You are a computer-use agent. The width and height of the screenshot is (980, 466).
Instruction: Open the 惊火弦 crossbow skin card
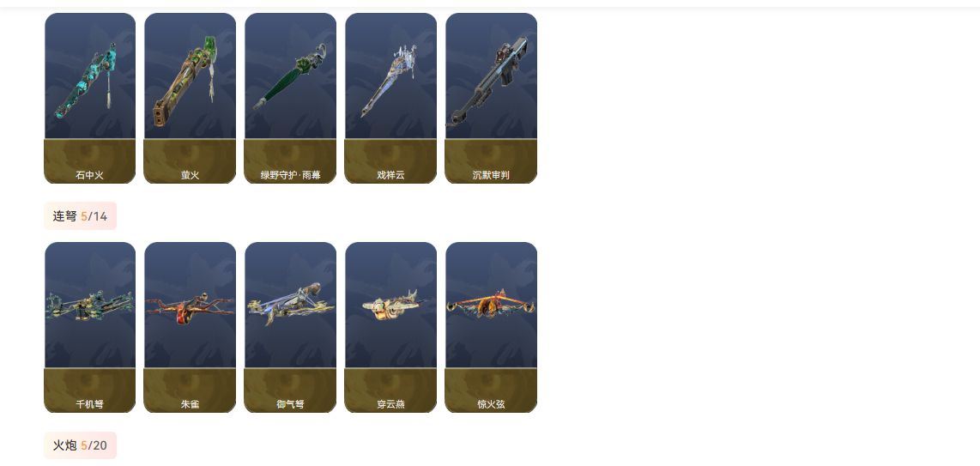(x=491, y=327)
